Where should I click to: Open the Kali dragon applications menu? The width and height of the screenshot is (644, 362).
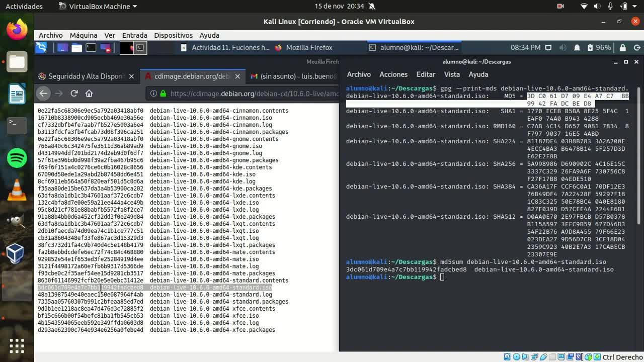41,48
